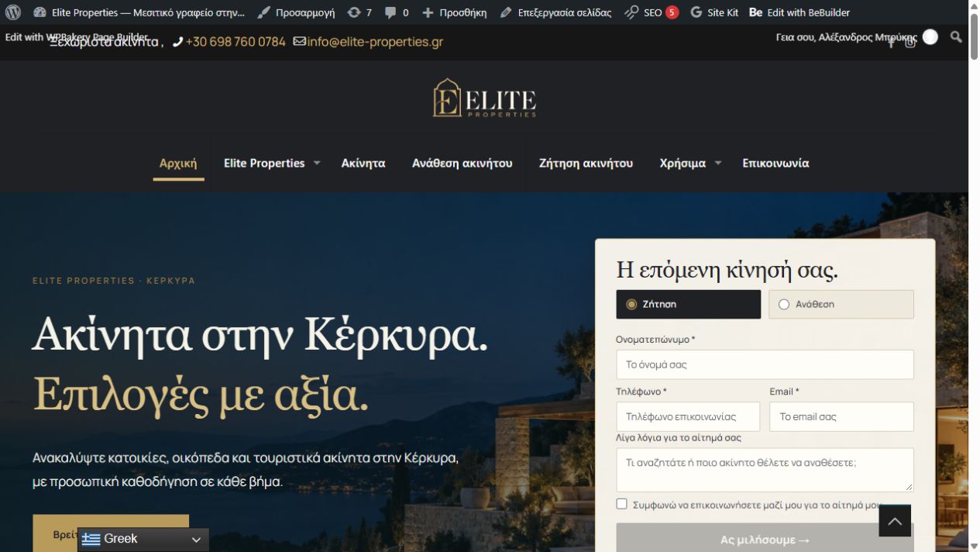Open the comments bubble showing 0
980x552 pixels.
[397, 12]
